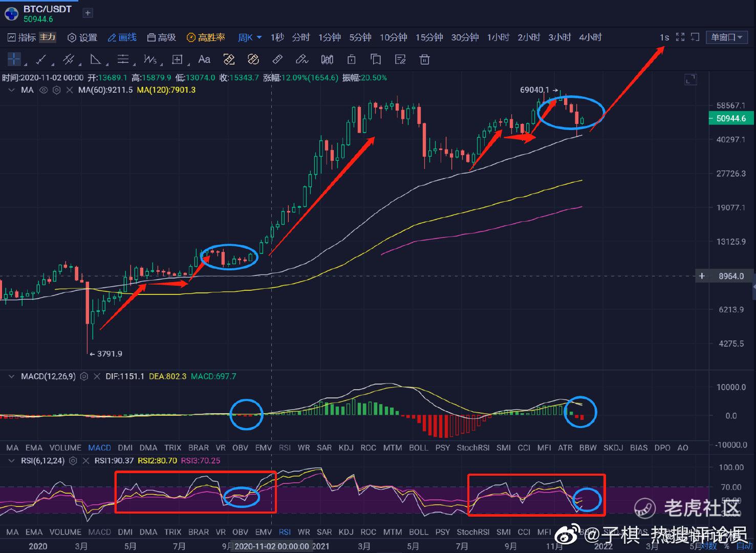Select the eraser brush tool
Viewport: 756px width, 553px height.
[x=302, y=59]
